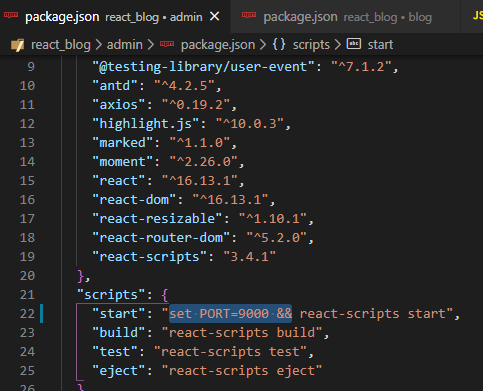The height and width of the screenshot is (391, 483).
Task: Click version value "^4.2.5"
Action: (x=184, y=86)
